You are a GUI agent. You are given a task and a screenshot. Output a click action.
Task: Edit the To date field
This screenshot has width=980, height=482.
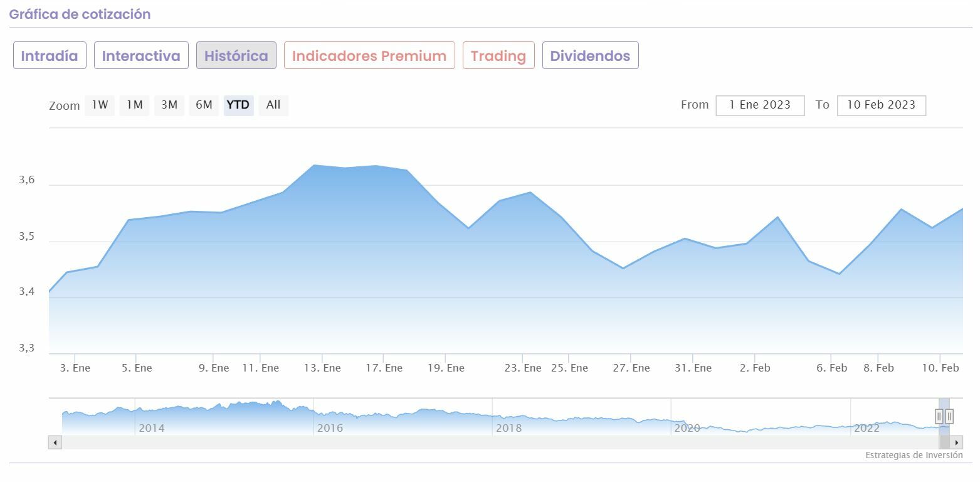click(881, 105)
